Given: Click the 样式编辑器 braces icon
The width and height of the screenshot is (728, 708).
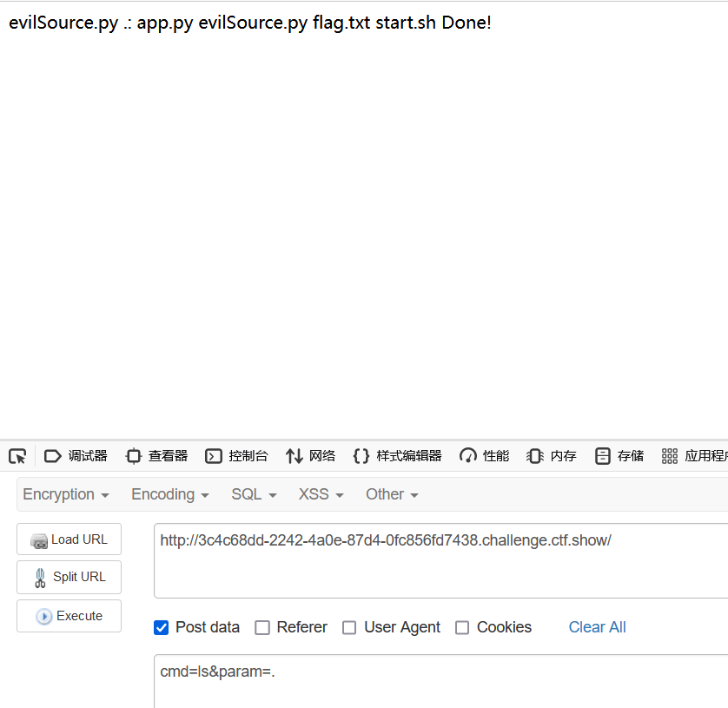Looking at the screenshot, I should [361, 456].
